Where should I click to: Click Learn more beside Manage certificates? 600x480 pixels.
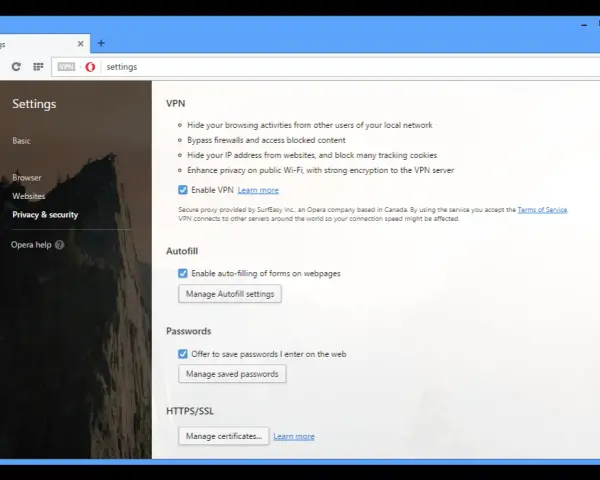tap(294, 436)
